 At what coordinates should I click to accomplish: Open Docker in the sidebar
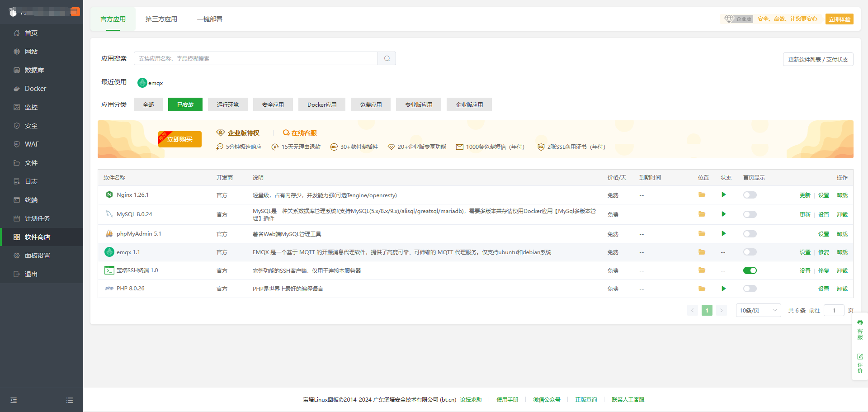(42, 89)
